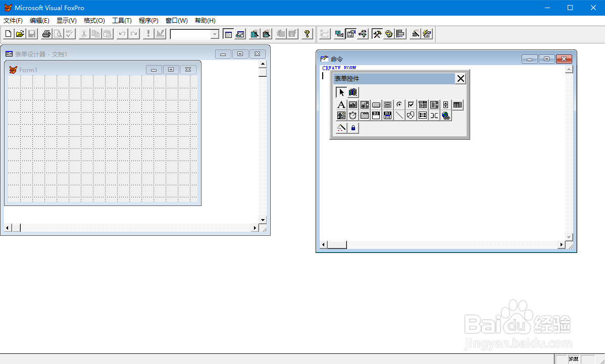605x364 pixels.
Task: Select the Hyperlink globe control
Action: coord(446,115)
